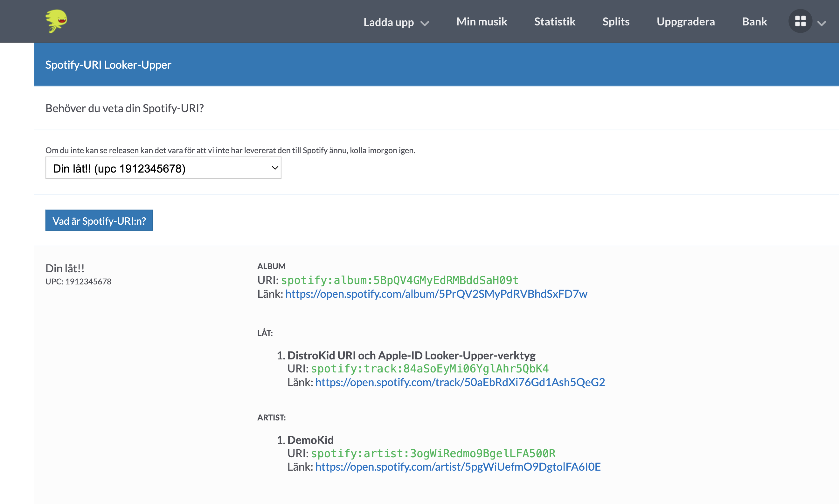Click the Din låt!! release title text
Viewport: 839px width, 504px height.
click(x=65, y=268)
